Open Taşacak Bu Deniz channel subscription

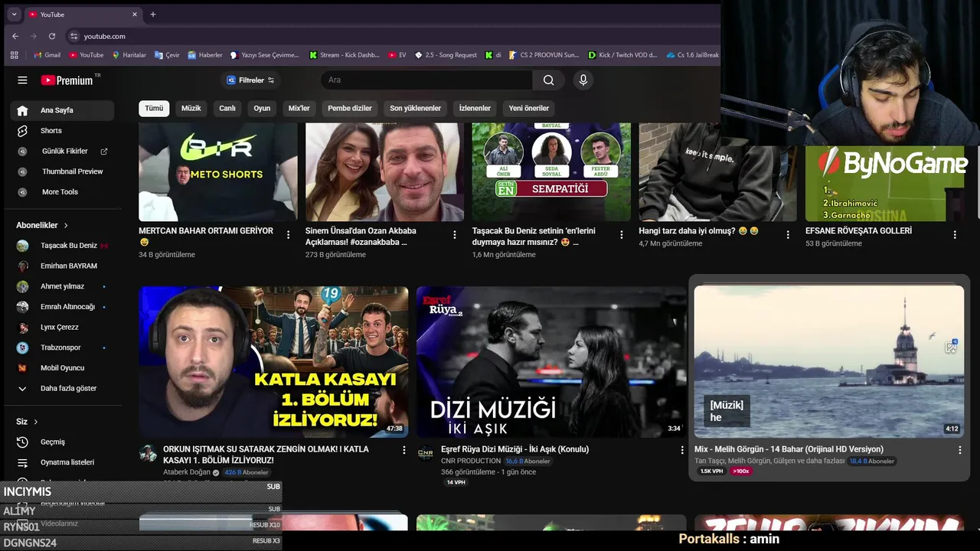pos(62,246)
